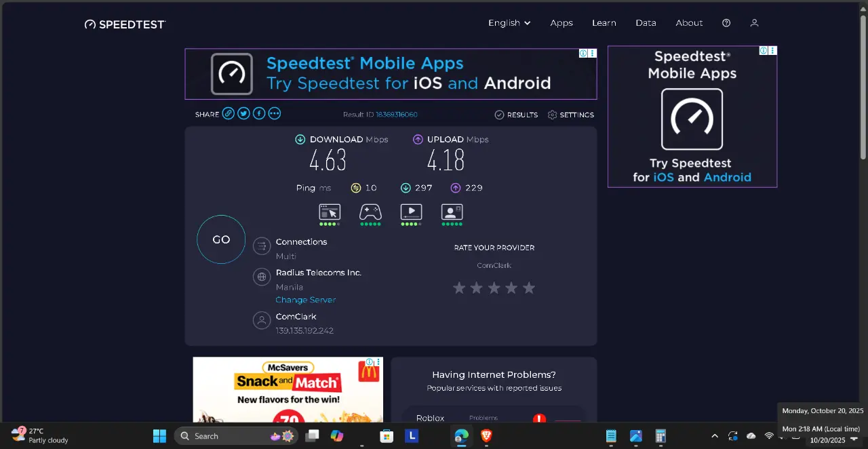This screenshot has height=449, width=868.
Task: Open more share options (ellipsis icon)
Action: click(274, 114)
